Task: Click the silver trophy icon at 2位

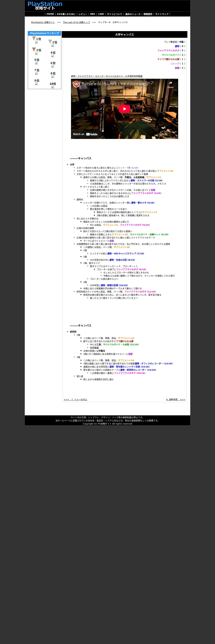Action: (50, 41)
